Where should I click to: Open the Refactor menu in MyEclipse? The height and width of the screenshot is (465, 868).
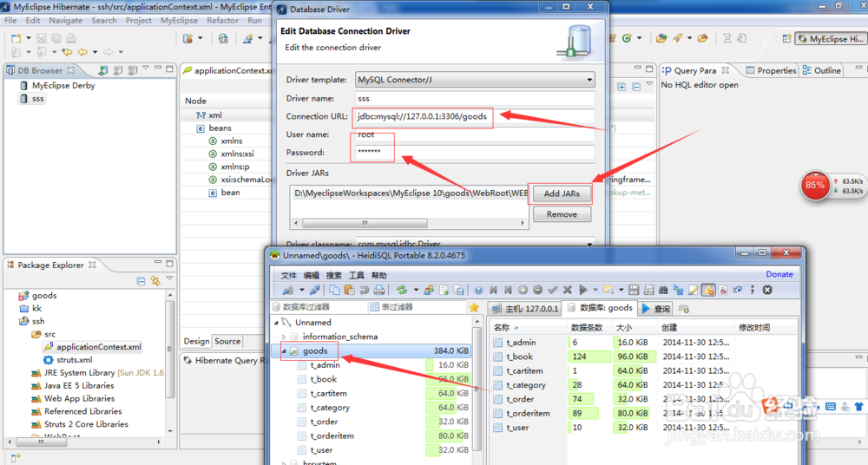(222, 21)
